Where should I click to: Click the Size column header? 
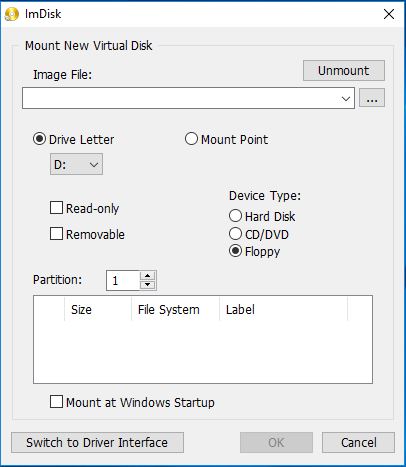pos(98,310)
